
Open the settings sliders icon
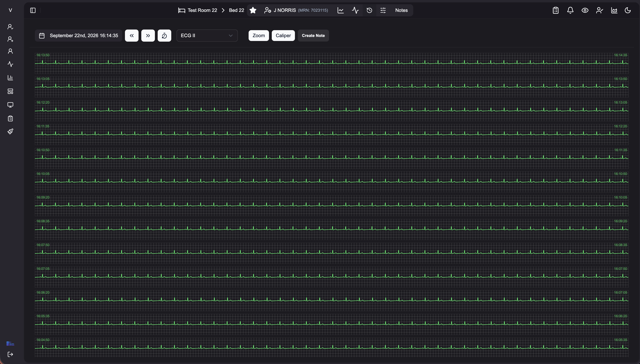click(383, 10)
